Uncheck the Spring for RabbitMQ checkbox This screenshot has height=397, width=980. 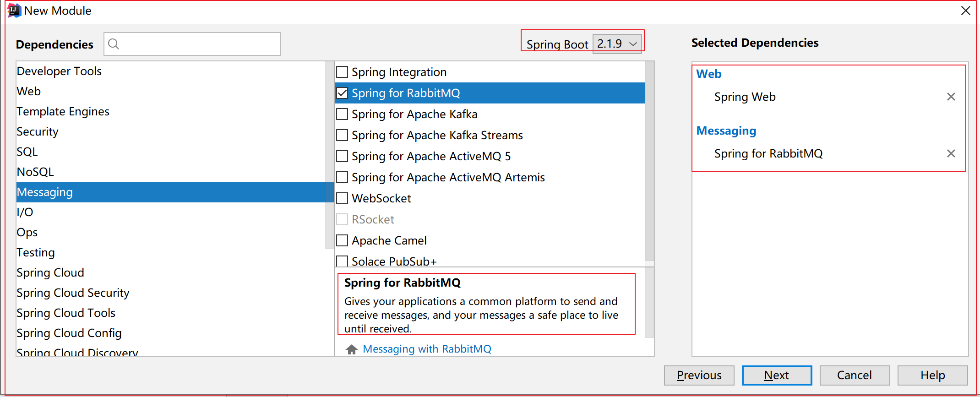[x=342, y=93]
